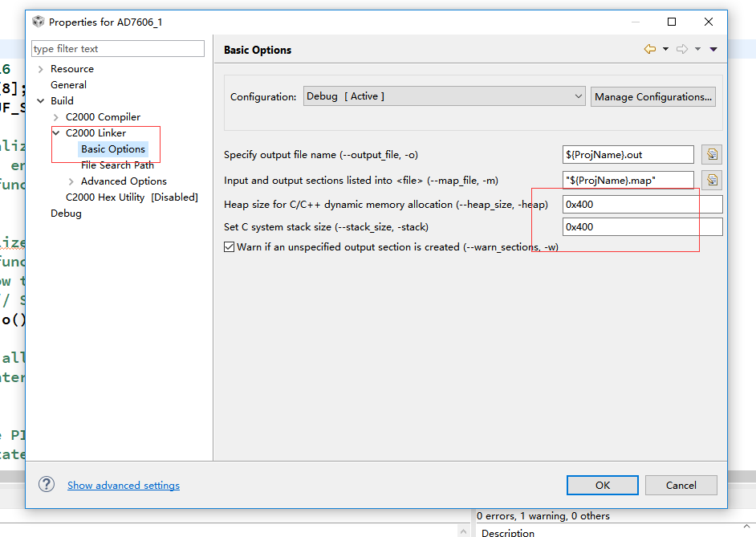
Task: Select Build category in the tree
Action: coord(62,101)
